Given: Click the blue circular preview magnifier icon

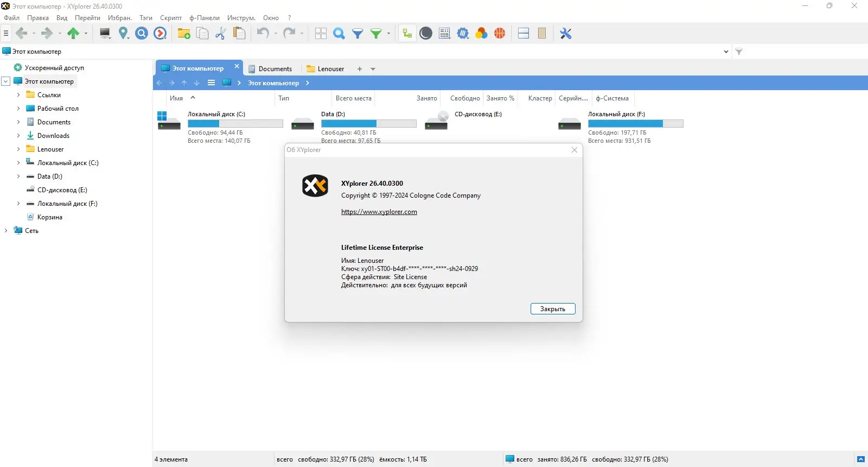Looking at the screenshot, I should coord(142,34).
